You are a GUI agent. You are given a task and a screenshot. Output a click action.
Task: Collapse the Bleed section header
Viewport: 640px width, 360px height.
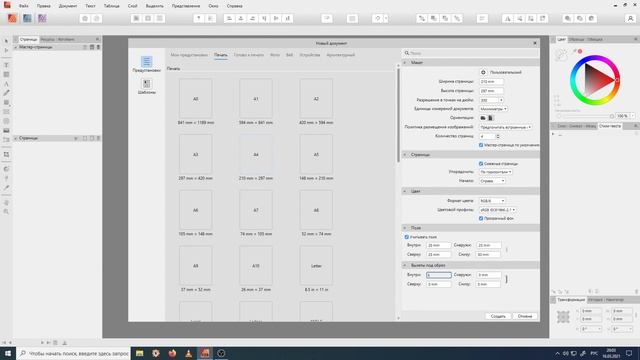click(x=471, y=265)
